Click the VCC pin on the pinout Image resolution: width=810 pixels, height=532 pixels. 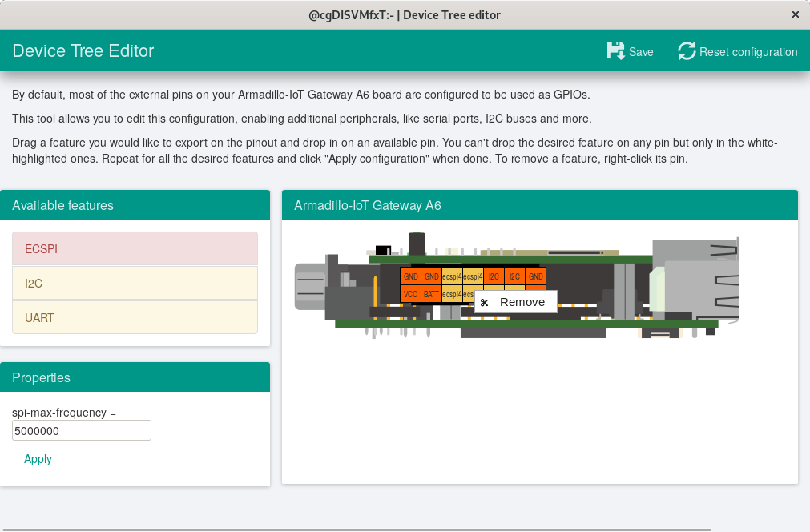pyautogui.click(x=410, y=294)
